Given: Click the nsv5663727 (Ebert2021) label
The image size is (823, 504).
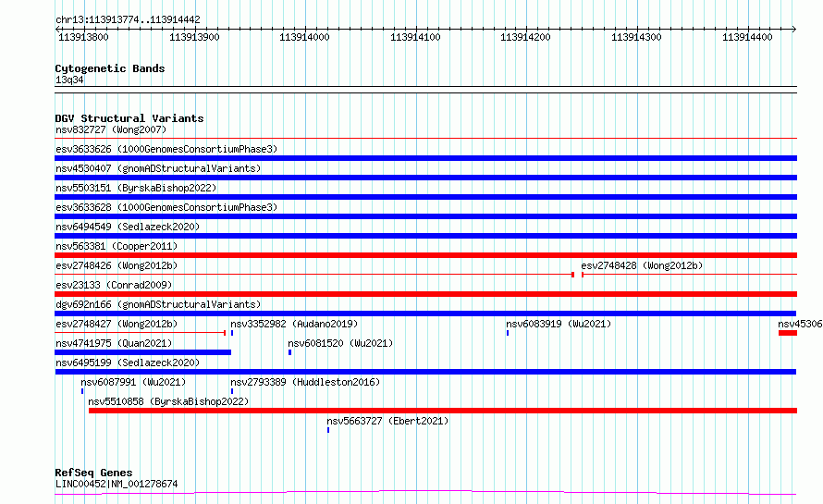Looking at the screenshot, I should click(387, 421).
